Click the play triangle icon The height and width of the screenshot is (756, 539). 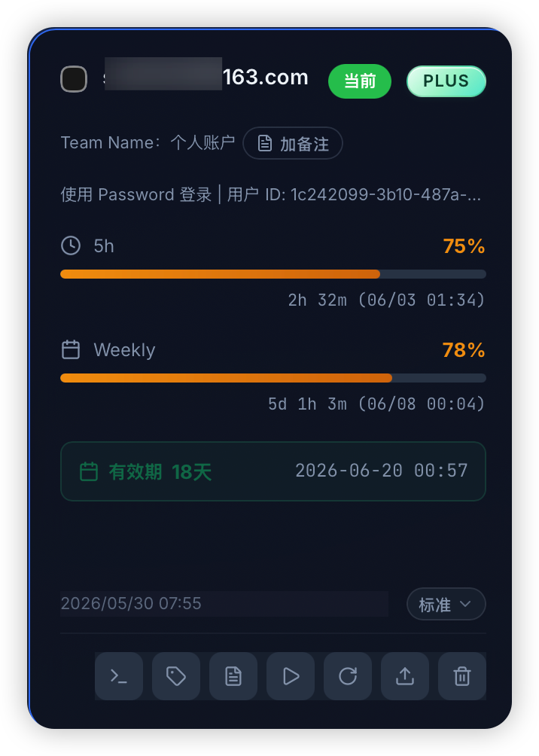click(x=291, y=676)
